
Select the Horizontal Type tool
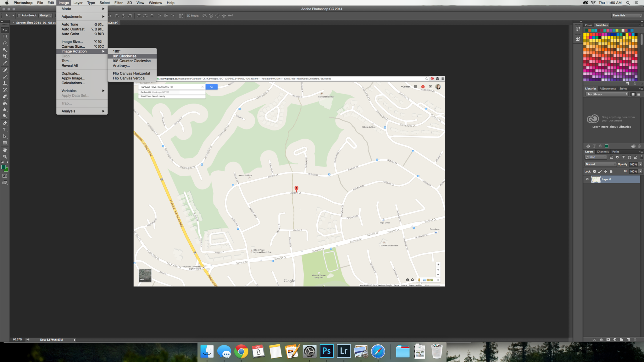(5, 130)
